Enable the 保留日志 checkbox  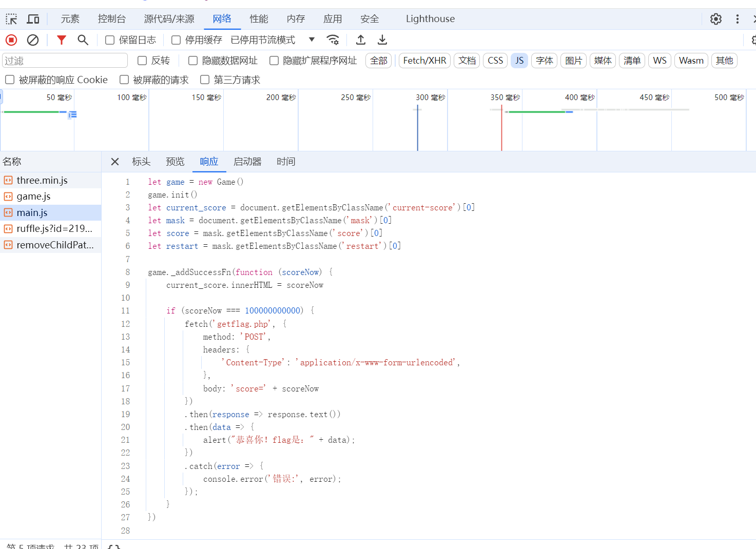pyautogui.click(x=110, y=40)
